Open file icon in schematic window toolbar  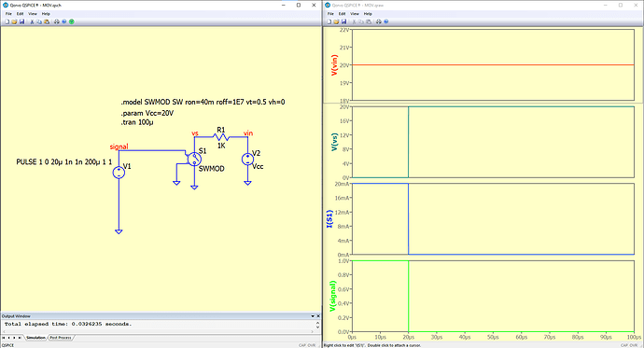pyautogui.click(x=14, y=21)
